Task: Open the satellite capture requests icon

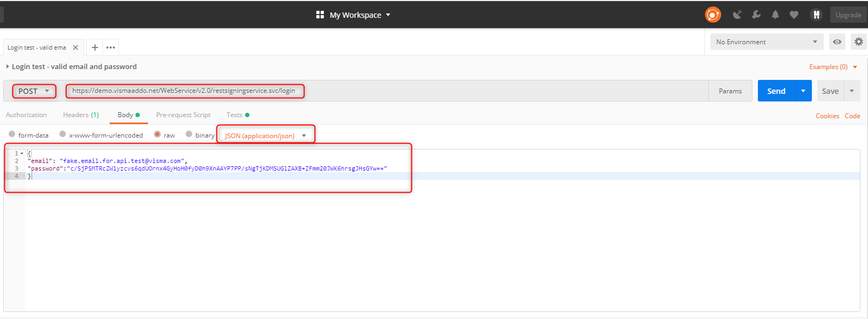Action: click(x=737, y=15)
